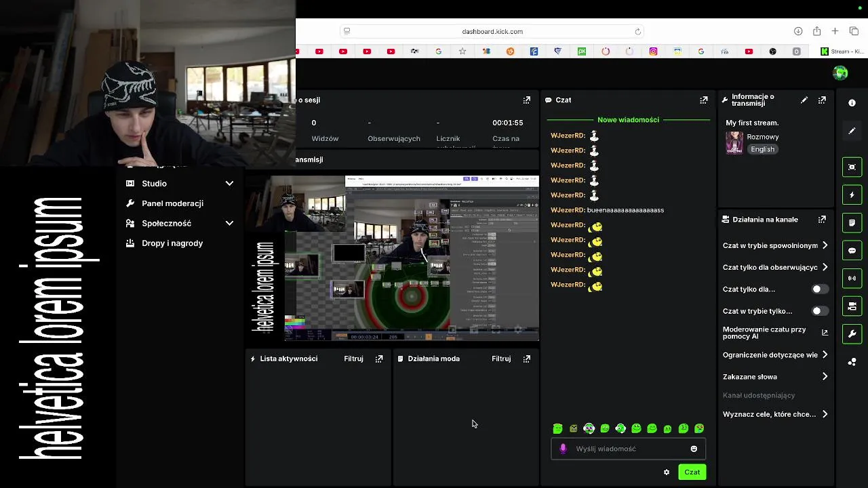The width and height of the screenshot is (868, 488).
Task: Toggle the wrench icon in right sidebar
Action: click(852, 334)
